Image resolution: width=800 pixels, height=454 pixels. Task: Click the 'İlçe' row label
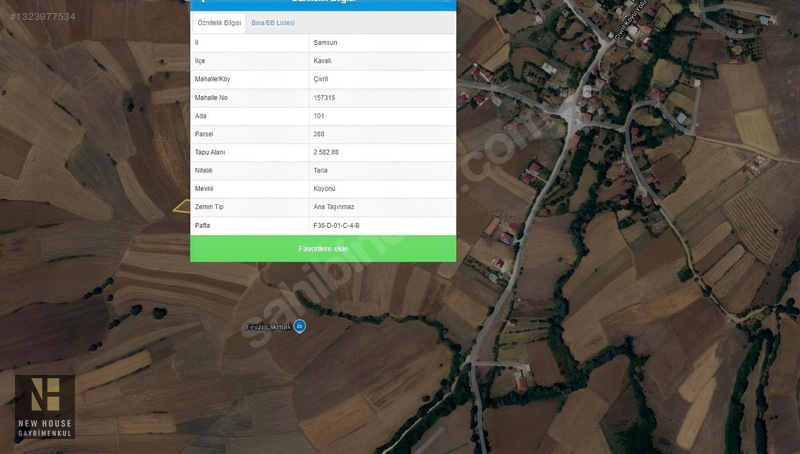pyautogui.click(x=199, y=61)
